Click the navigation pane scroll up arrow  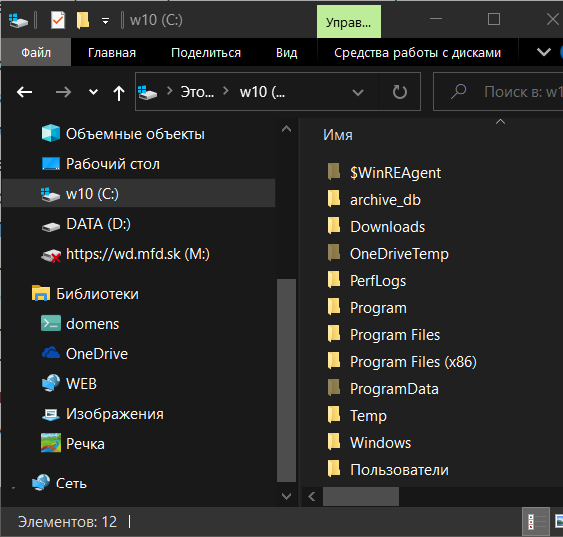coord(287,129)
